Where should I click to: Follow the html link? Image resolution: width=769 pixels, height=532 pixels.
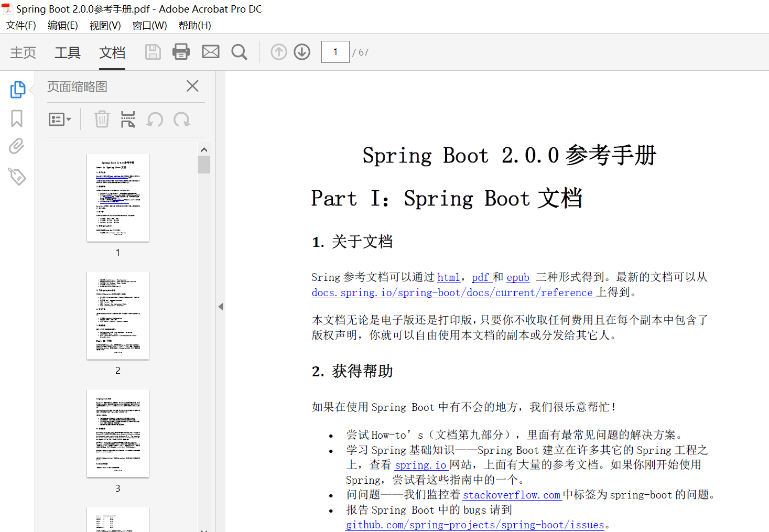point(449,277)
